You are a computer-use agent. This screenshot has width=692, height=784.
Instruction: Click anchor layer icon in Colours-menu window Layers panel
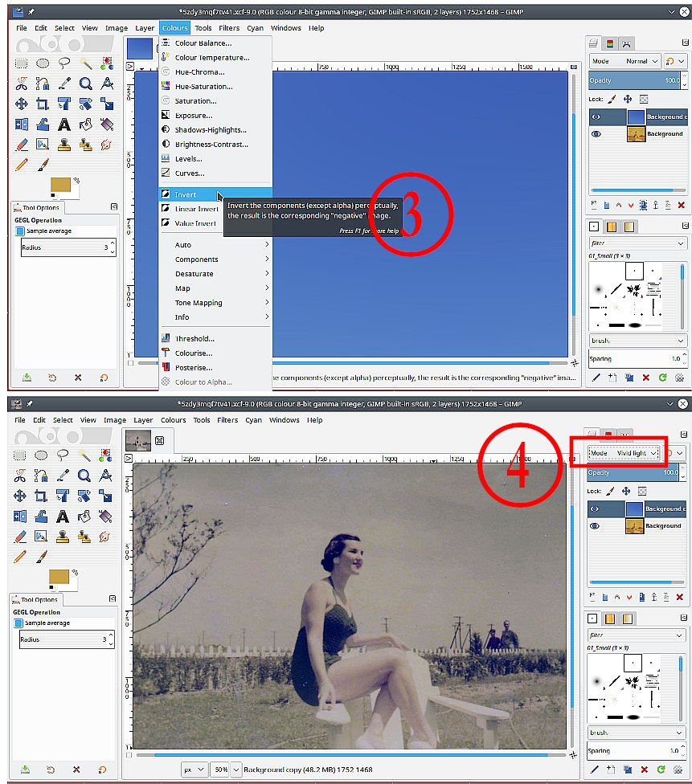pos(656,205)
